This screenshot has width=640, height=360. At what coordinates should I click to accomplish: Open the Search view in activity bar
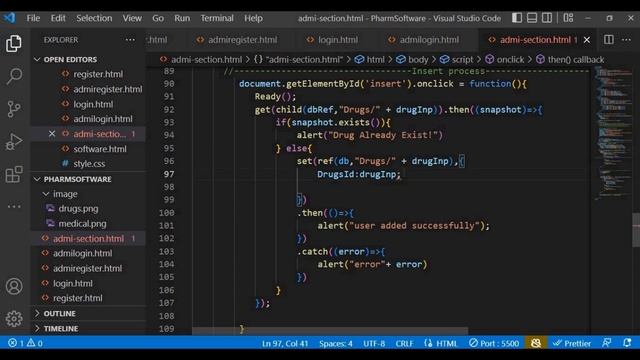[14, 76]
